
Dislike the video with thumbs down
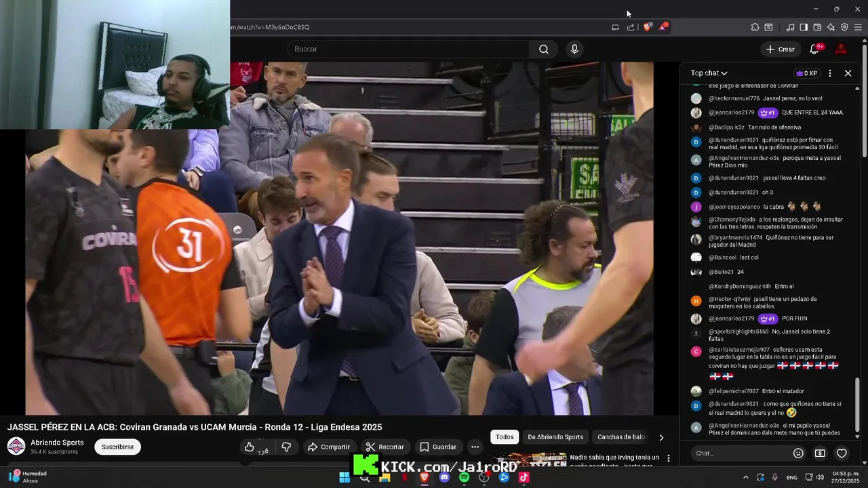(286, 447)
